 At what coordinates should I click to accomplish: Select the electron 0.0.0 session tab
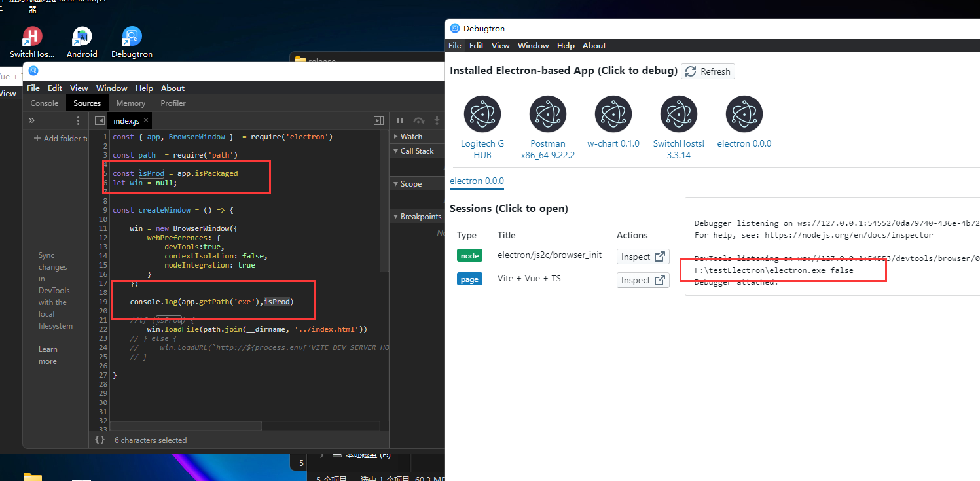pos(477,181)
